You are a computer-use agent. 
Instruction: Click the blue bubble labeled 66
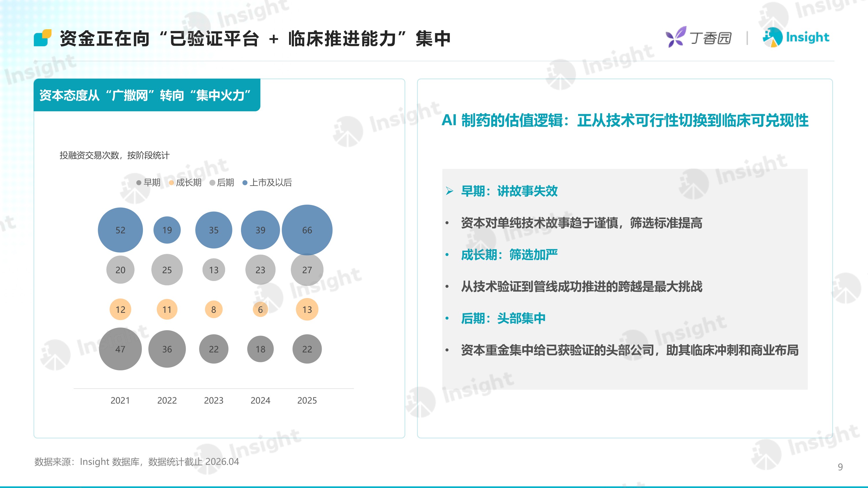(x=307, y=230)
